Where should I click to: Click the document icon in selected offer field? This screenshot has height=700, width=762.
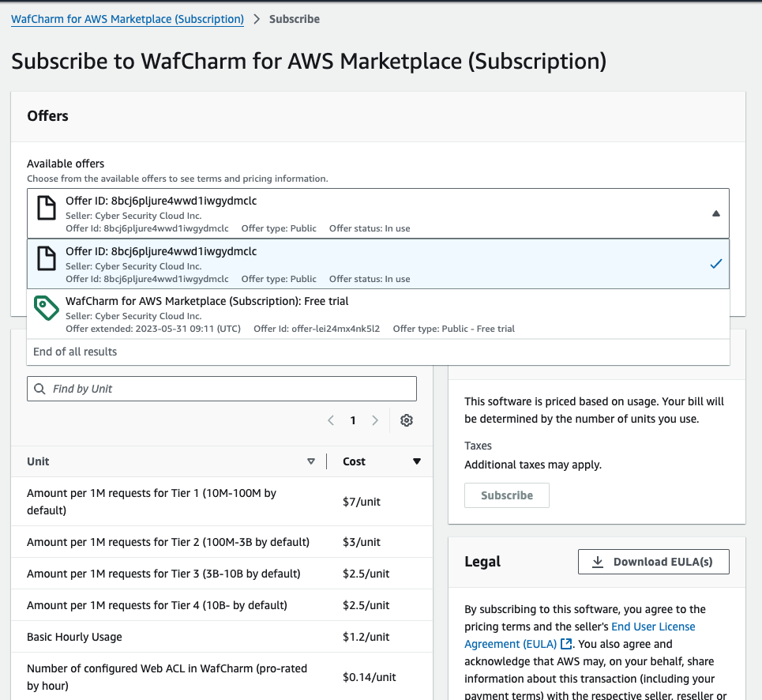tap(47, 208)
